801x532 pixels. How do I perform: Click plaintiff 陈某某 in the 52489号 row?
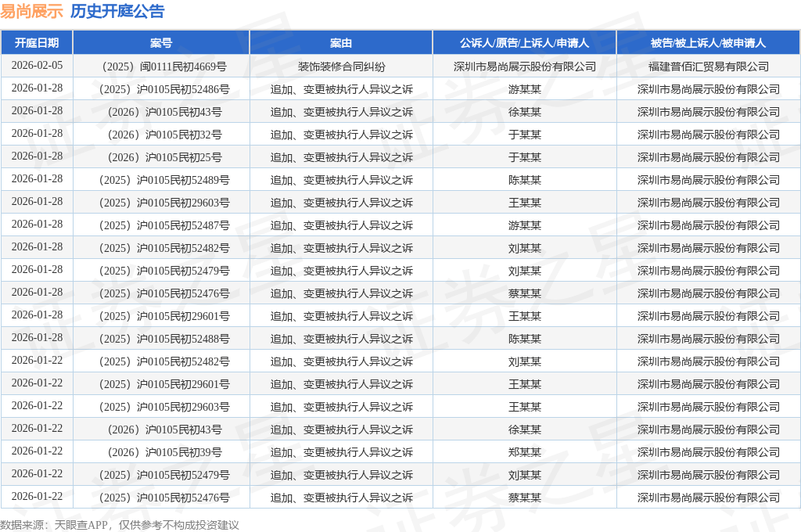[525, 180]
